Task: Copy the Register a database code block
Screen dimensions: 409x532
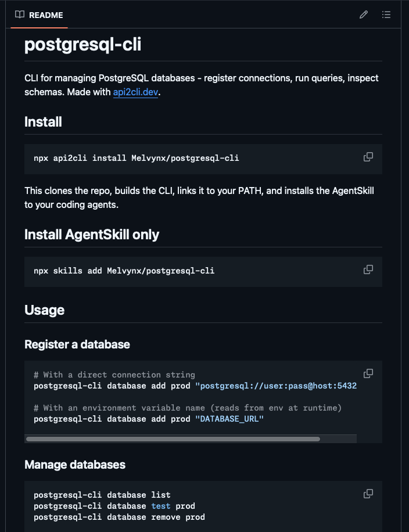Action: (x=368, y=373)
